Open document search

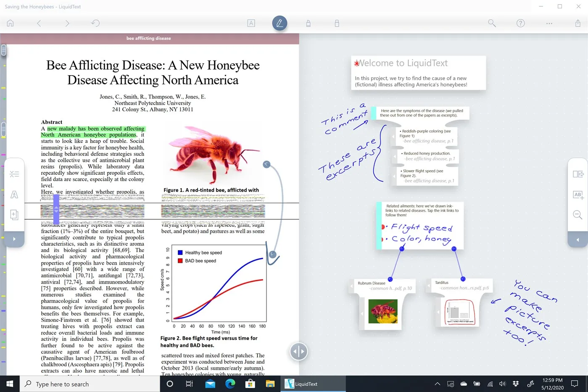pos(492,23)
